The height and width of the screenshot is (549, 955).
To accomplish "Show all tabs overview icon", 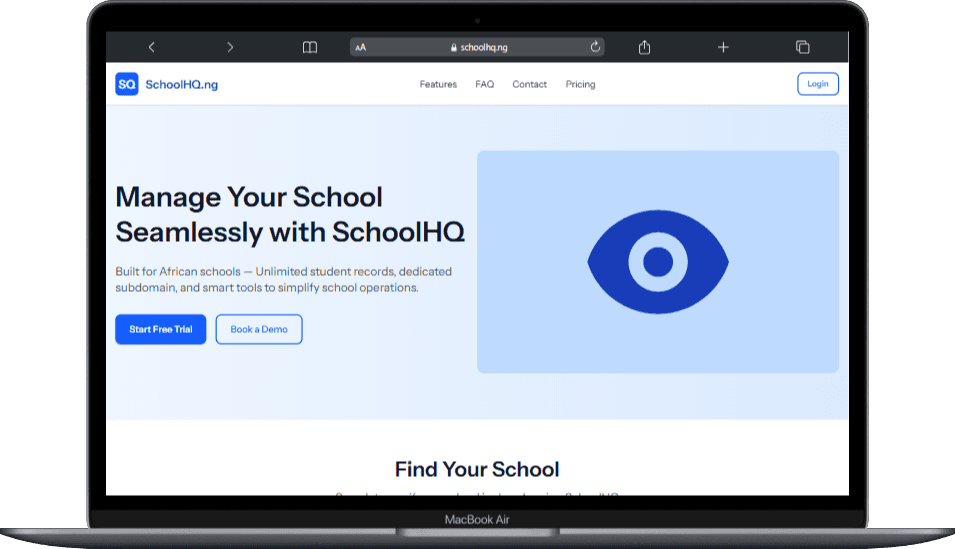I will (803, 47).
